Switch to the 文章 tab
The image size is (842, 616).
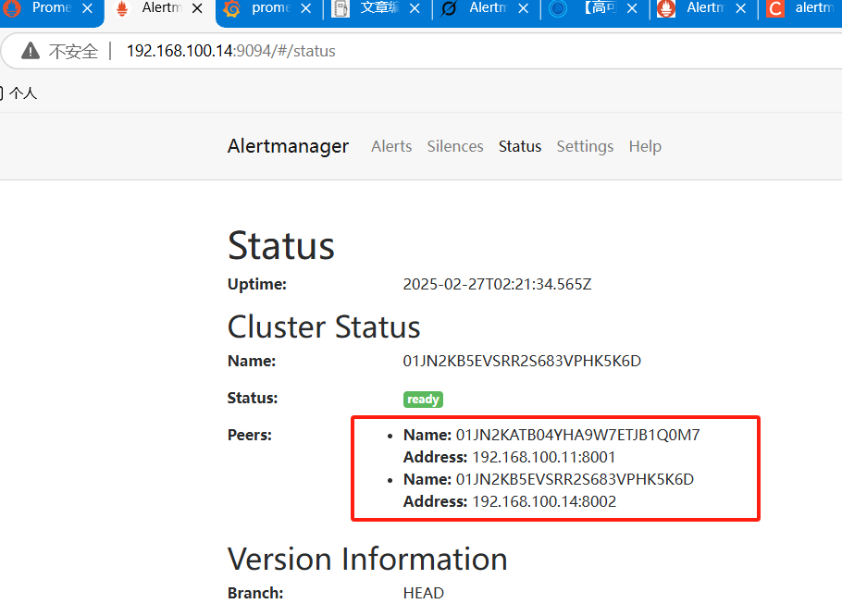coord(370,8)
